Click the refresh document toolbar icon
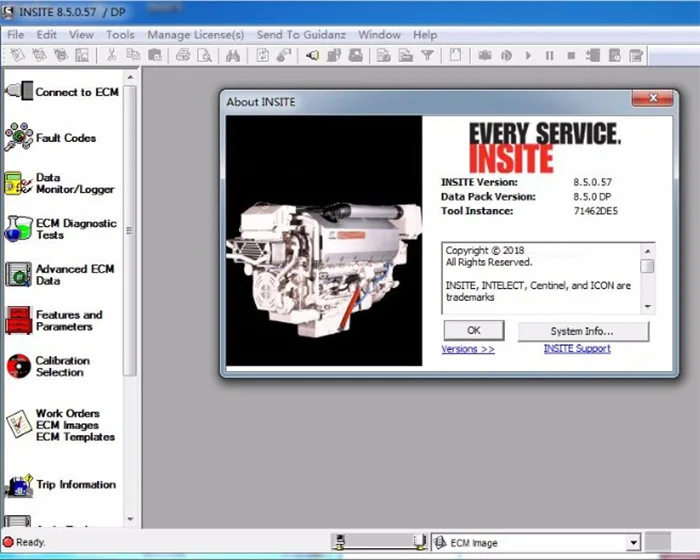Image resolution: width=700 pixels, height=560 pixels. click(262, 55)
